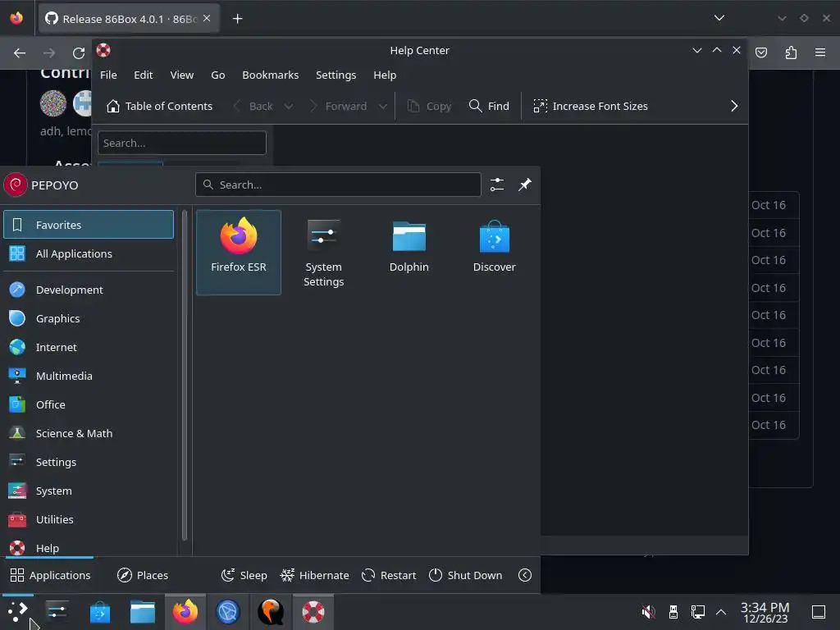Open System Settings from Favorites grid
840x630 pixels.
click(x=323, y=252)
